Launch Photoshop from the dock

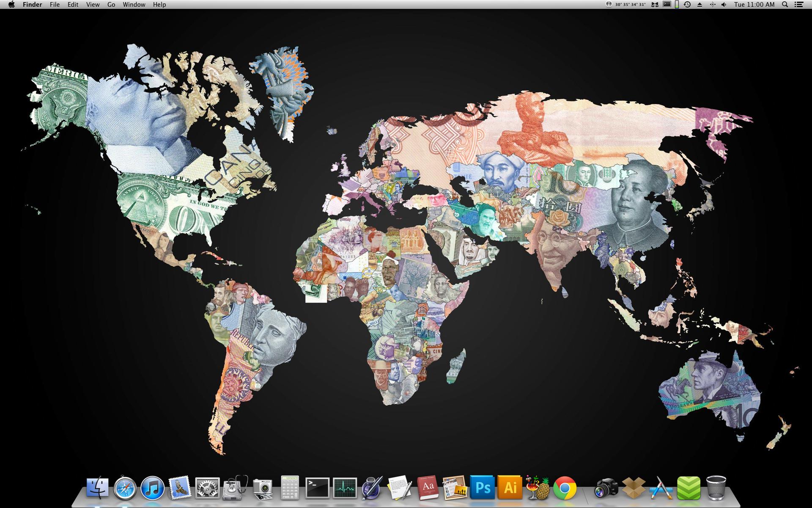(483, 488)
